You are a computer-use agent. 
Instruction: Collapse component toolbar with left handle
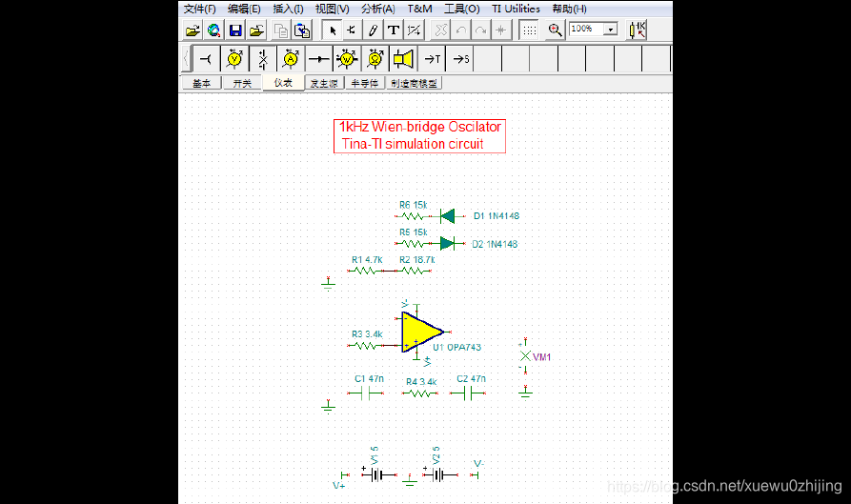tap(186, 58)
